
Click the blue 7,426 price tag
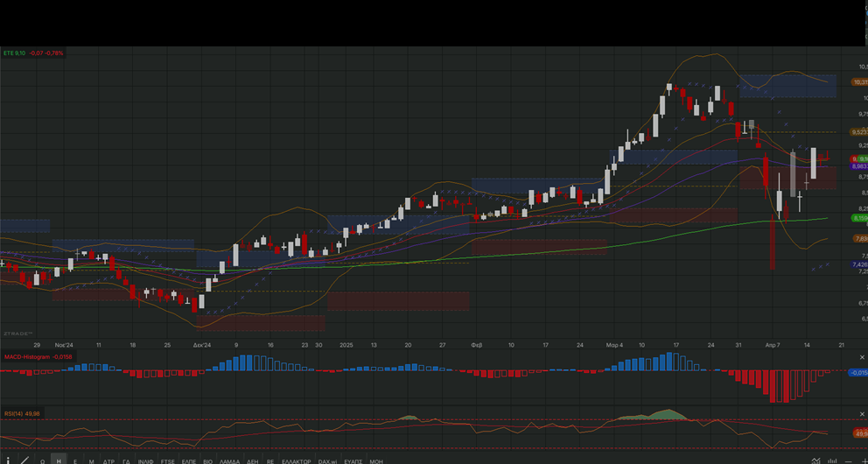pyautogui.click(x=859, y=264)
